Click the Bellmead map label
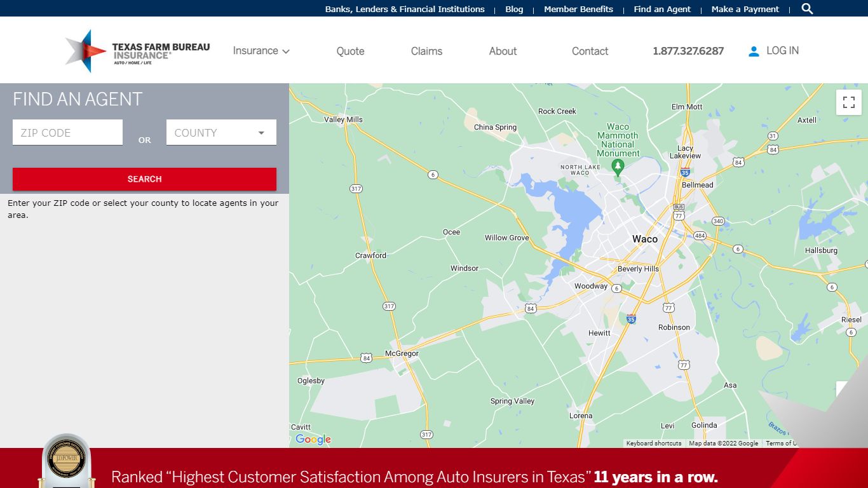Screen dimensions: 868x488 pyautogui.click(x=698, y=185)
